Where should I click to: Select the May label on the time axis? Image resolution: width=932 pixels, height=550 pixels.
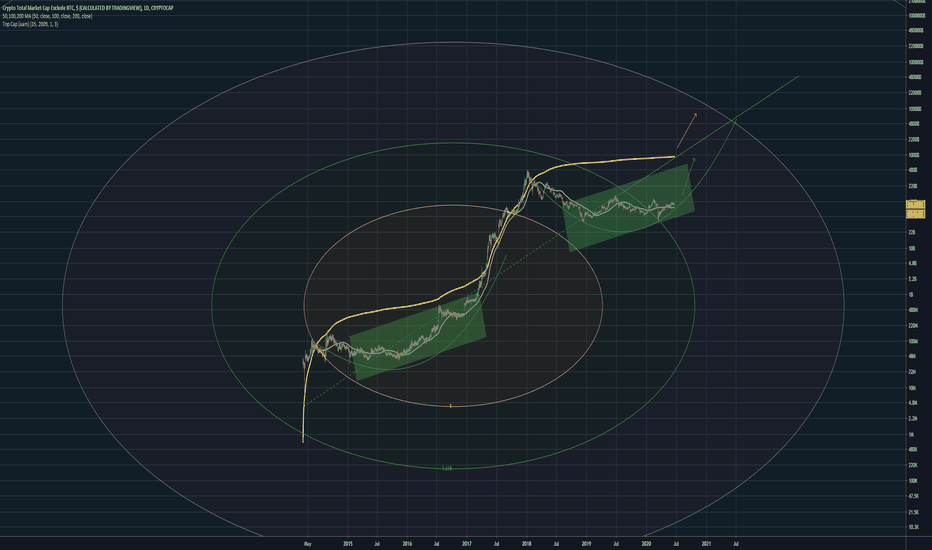[307, 543]
